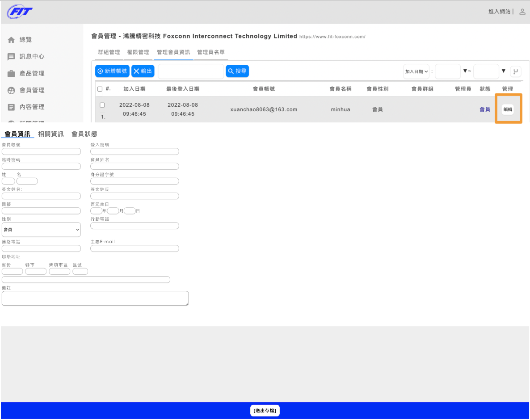Click 編輯 for xuanchao8063@163.com
This screenshot has width=530, height=420.
click(x=508, y=109)
